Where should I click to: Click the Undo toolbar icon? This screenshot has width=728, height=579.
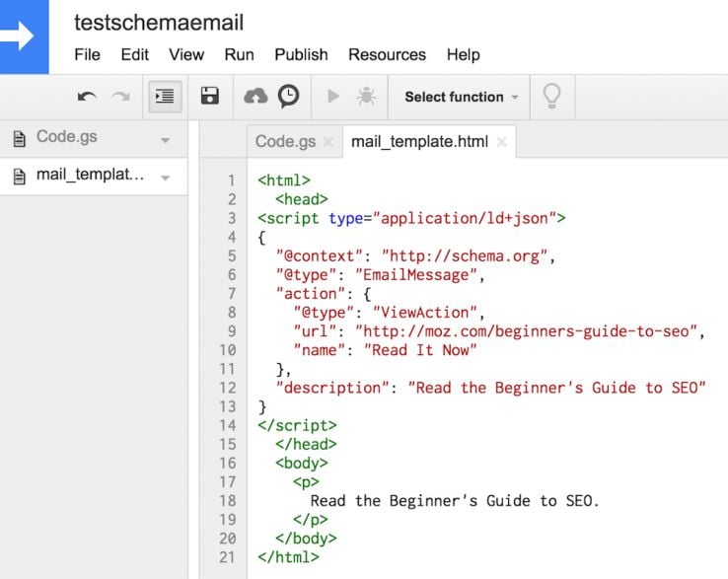click(87, 97)
